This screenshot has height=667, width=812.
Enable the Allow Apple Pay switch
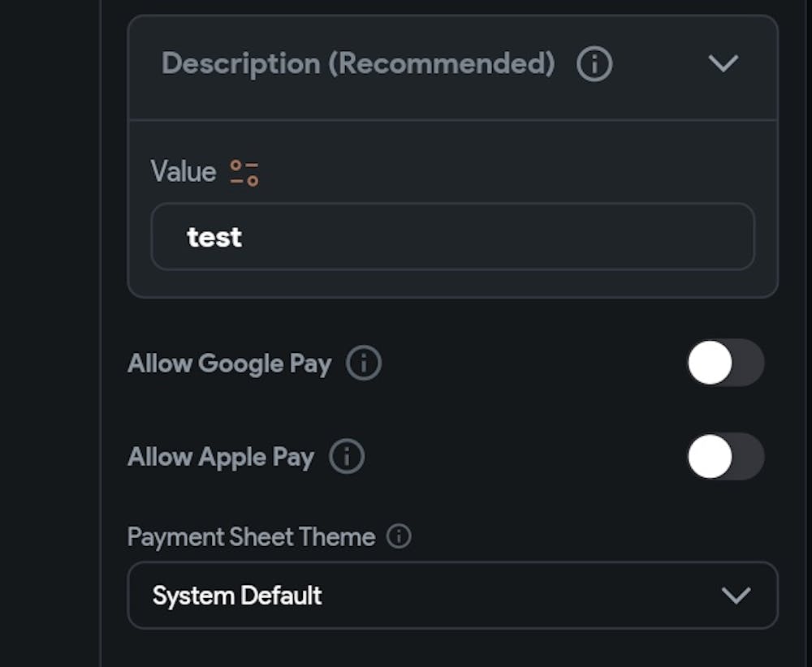tap(724, 457)
